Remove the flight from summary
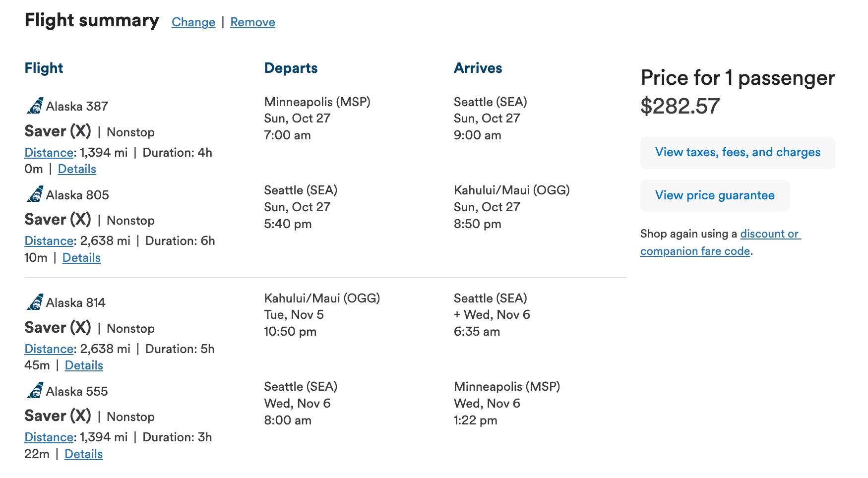 click(252, 22)
